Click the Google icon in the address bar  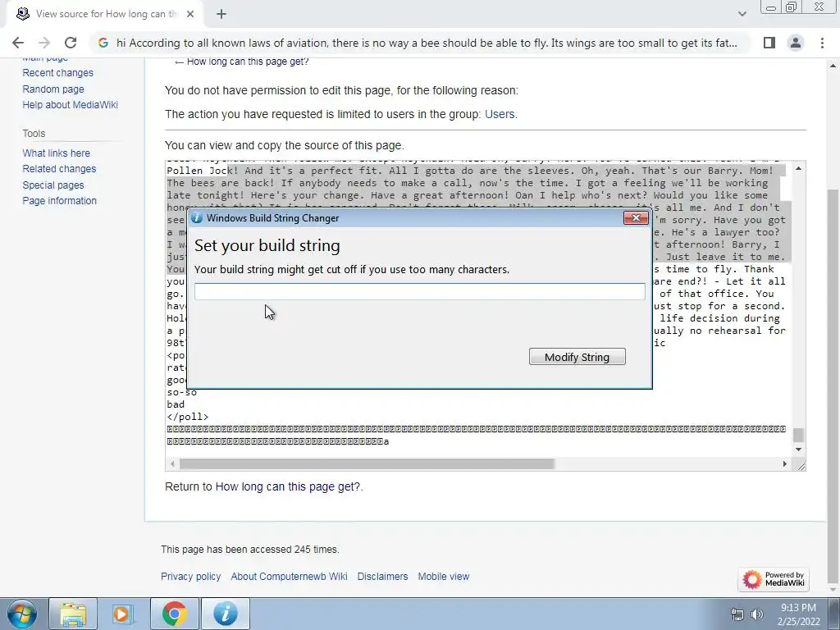point(103,43)
